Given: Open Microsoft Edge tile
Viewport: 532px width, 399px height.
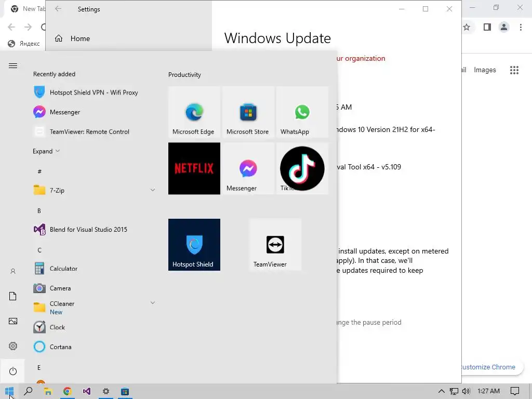Looking at the screenshot, I should tap(194, 112).
